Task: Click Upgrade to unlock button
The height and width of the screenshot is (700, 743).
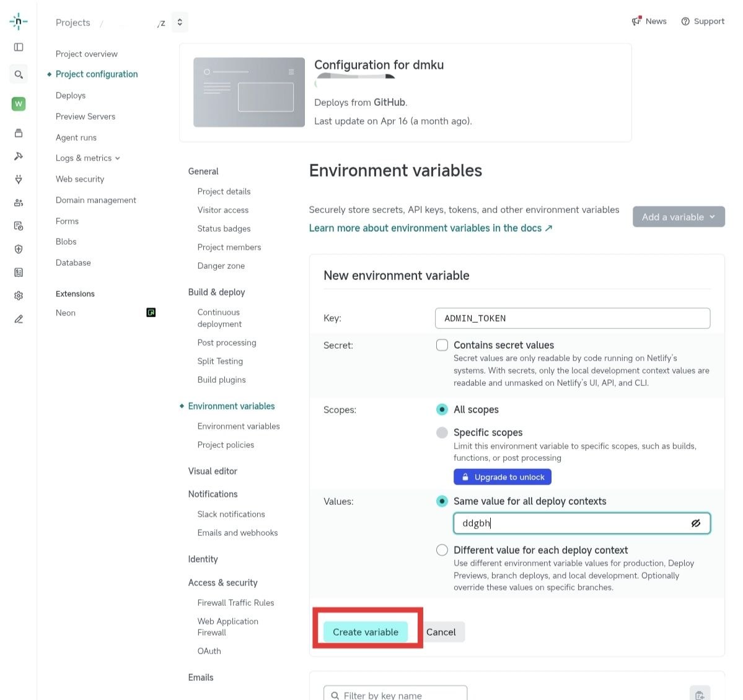Action: point(503,477)
